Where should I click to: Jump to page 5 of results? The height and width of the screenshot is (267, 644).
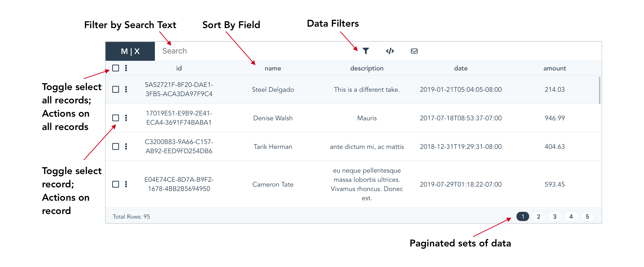[x=587, y=216]
